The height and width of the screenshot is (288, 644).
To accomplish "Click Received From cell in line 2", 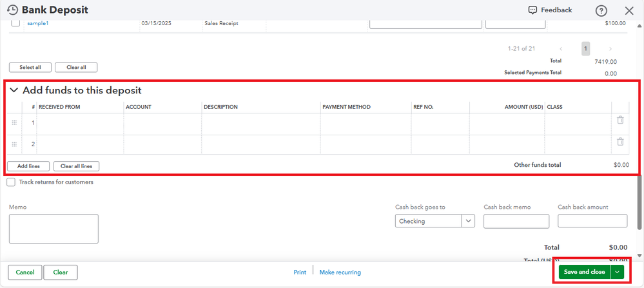I will pyautogui.click(x=80, y=144).
